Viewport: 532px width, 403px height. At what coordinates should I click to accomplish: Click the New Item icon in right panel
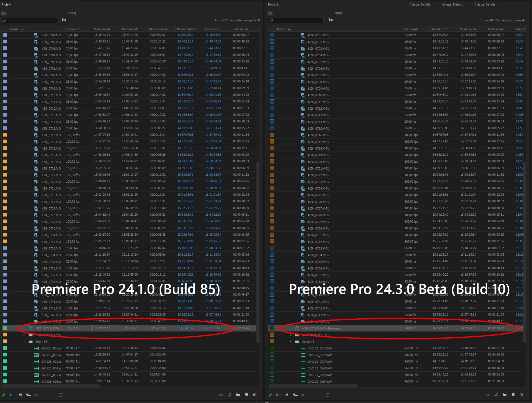pyautogui.click(x=513, y=395)
